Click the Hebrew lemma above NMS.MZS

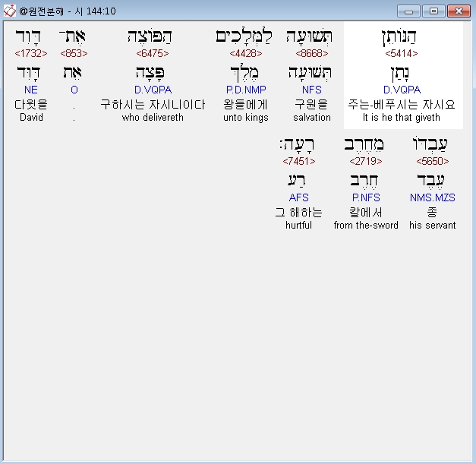pyautogui.click(x=430, y=181)
